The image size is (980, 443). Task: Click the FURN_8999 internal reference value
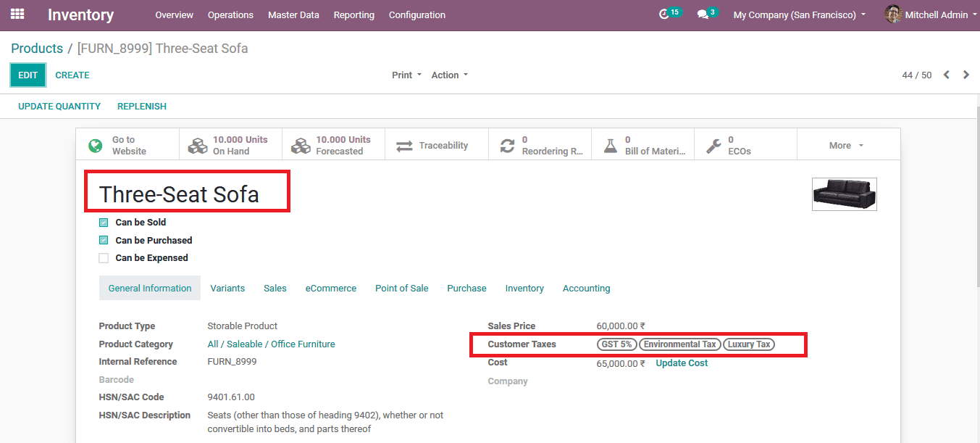232,362
